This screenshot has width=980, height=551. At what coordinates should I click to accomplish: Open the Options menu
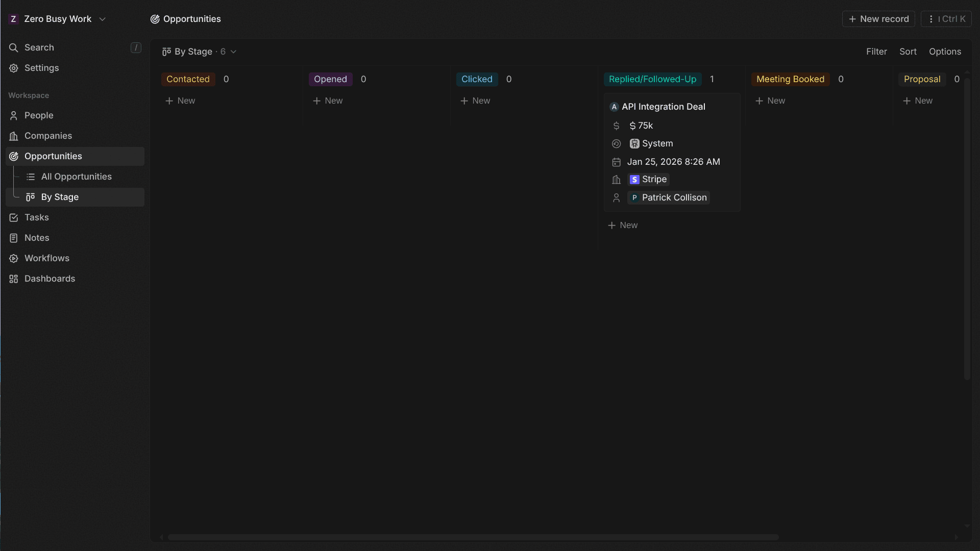pos(945,52)
